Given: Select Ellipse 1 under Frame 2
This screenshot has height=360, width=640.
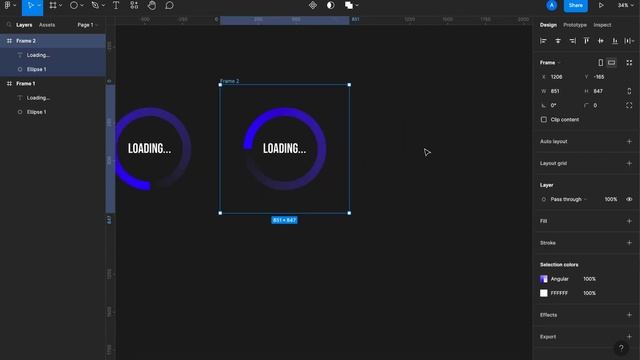Looking at the screenshot, I should [x=53, y=69].
